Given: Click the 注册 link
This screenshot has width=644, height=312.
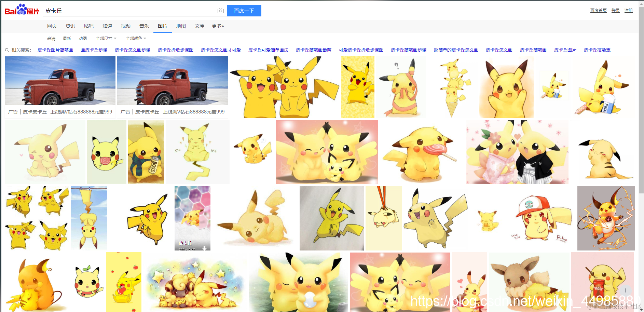Looking at the screenshot, I should (629, 11).
